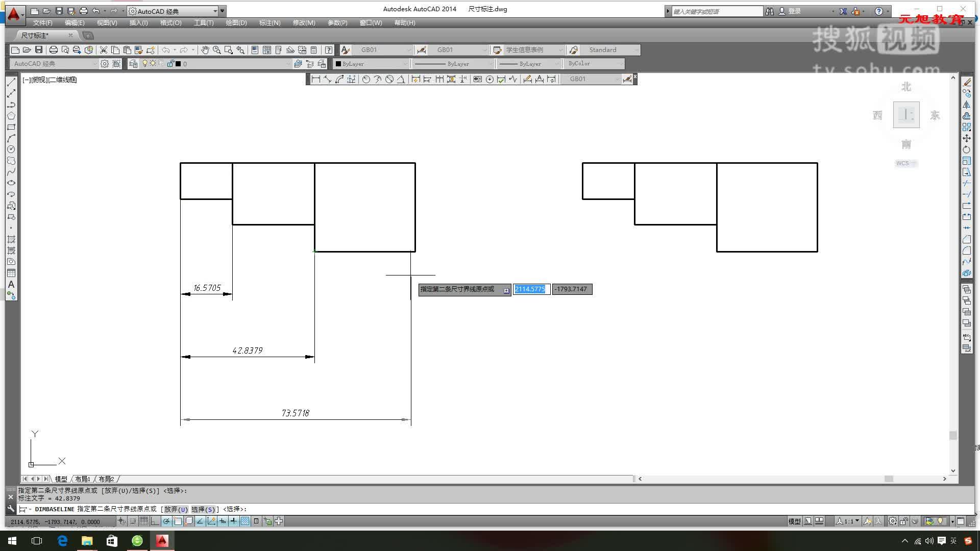Select the Circle tool in the draw toolbar

coord(11,148)
